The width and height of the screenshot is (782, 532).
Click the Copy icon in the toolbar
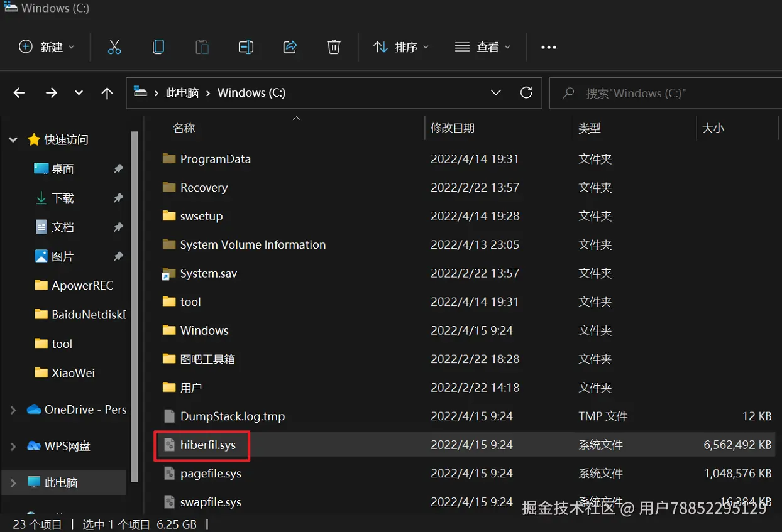tap(158, 46)
